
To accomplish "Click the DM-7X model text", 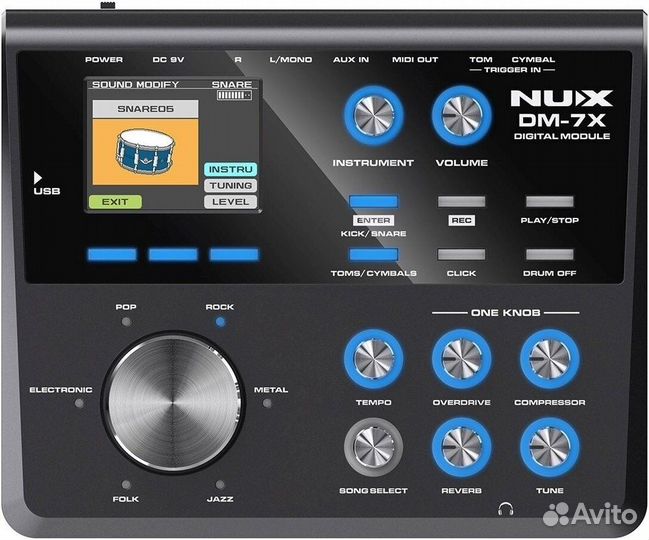I will (562, 120).
